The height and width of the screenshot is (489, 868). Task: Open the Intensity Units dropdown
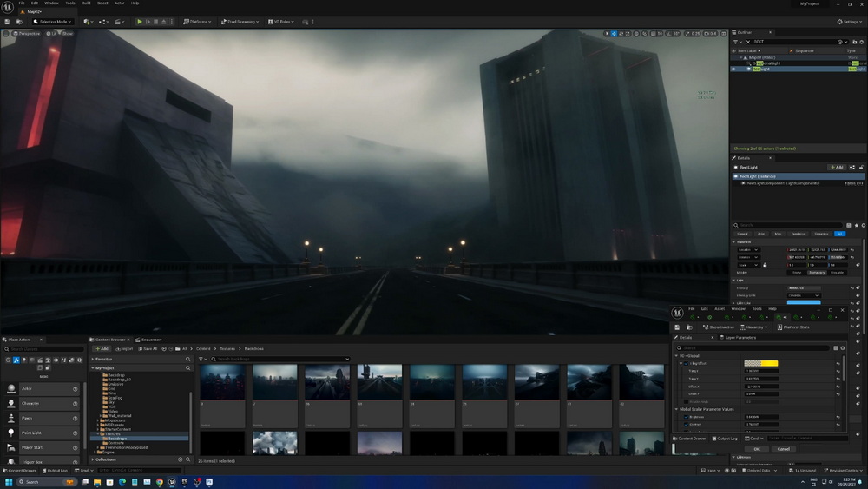(804, 295)
